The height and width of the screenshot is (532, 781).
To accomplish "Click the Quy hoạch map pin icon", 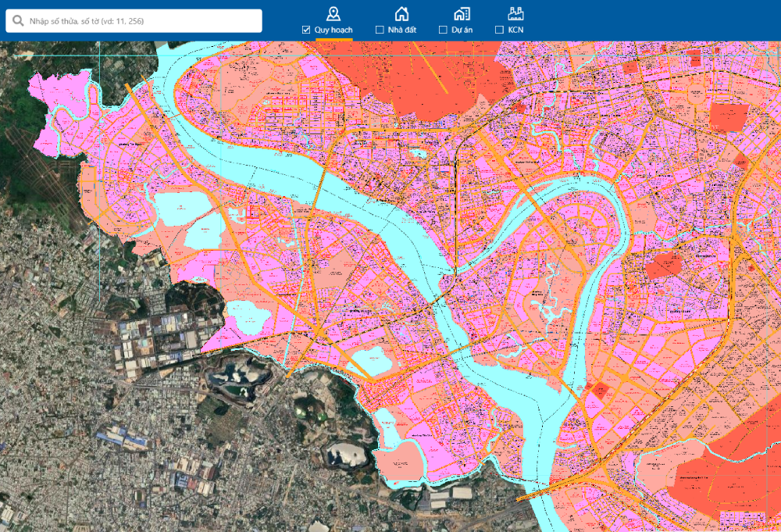I will [333, 12].
